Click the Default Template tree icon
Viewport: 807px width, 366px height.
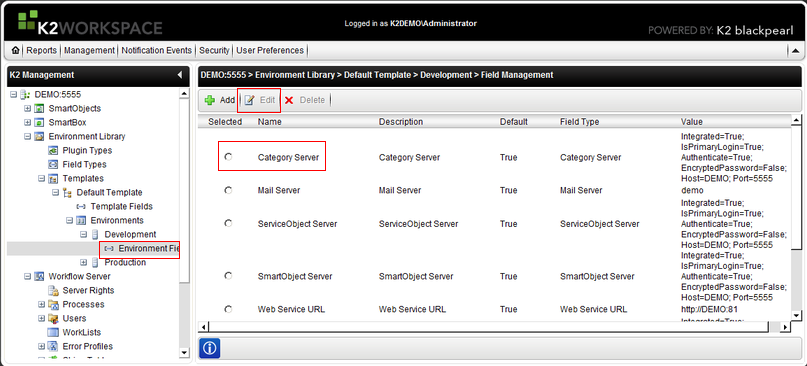[x=67, y=193]
